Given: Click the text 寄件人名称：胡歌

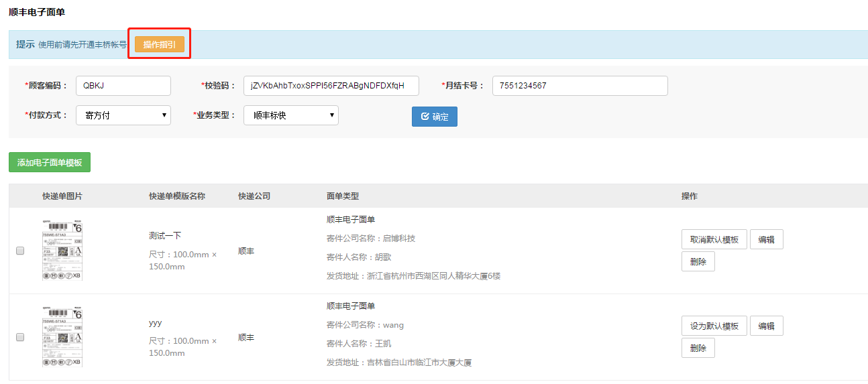Looking at the screenshot, I should tap(359, 257).
